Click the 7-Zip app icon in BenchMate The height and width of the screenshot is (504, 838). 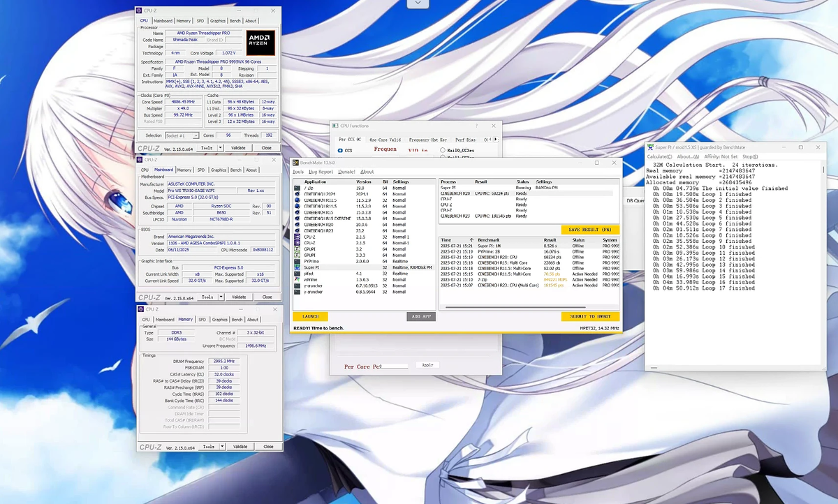pyautogui.click(x=297, y=188)
